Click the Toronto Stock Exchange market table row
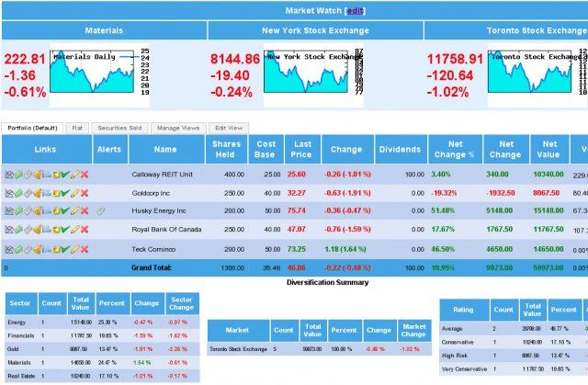 point(320,349)
